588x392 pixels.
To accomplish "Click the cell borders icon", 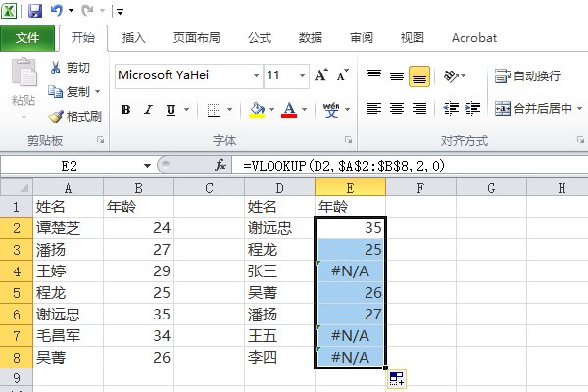I will coord(214,110).
